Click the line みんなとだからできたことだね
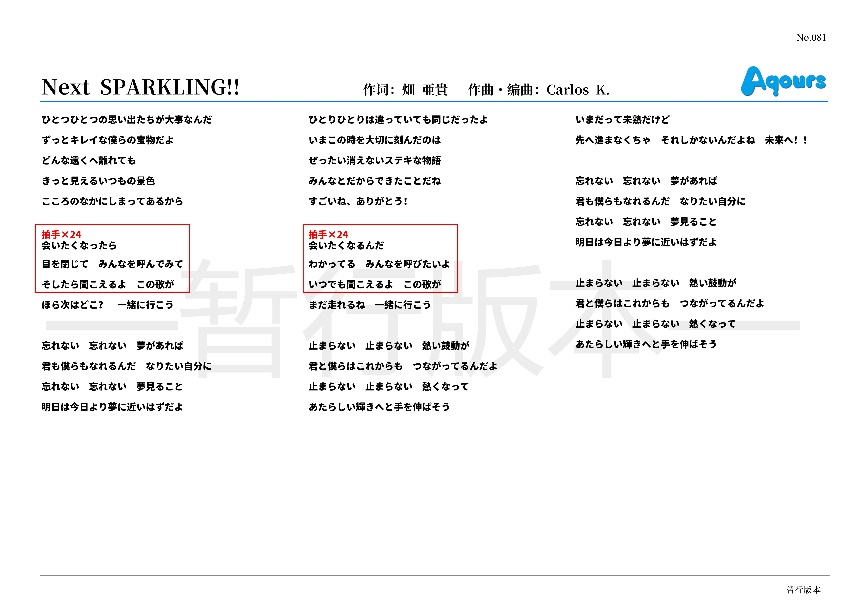This screenshot has height=614, width=868. pos(375,181)
